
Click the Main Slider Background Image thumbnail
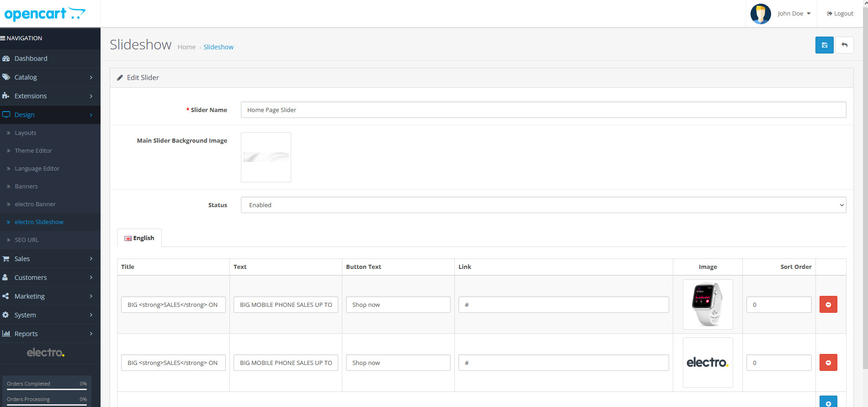[266, 157]
